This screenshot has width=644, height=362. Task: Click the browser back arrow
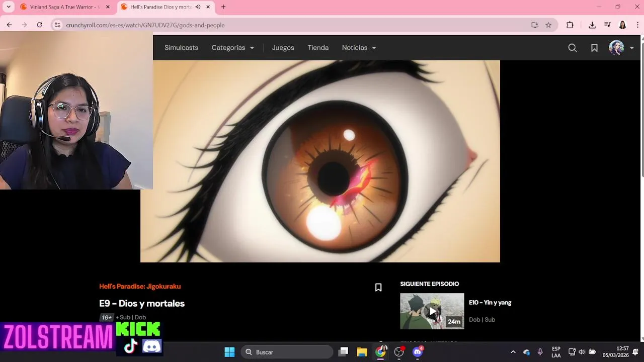point(9,25)
